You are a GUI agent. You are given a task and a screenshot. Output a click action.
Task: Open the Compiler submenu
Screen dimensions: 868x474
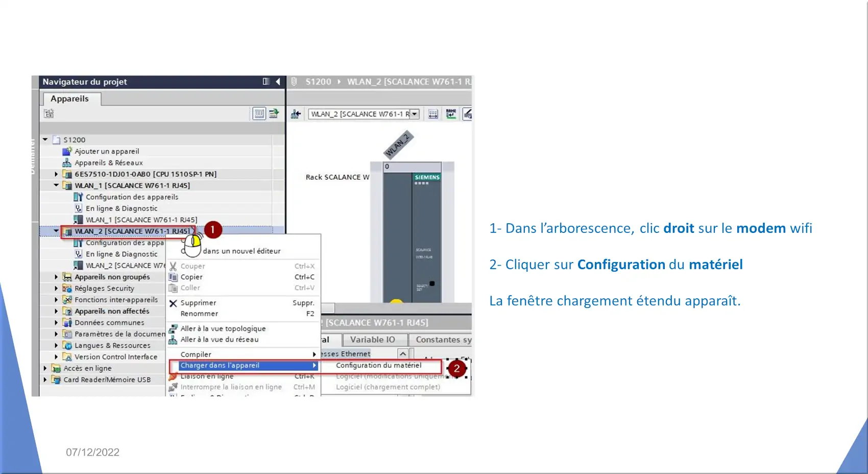[x=243, y=354]
